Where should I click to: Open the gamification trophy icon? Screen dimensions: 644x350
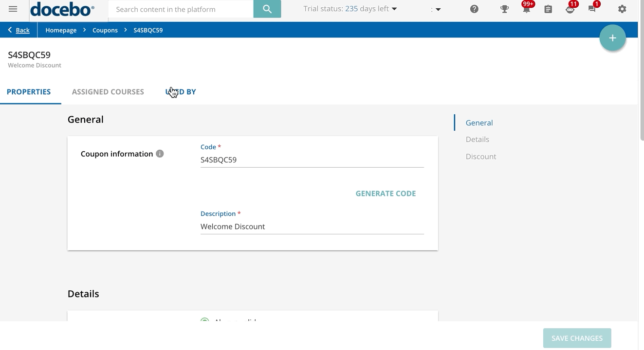pyautogui.click(x=504, y=9)
